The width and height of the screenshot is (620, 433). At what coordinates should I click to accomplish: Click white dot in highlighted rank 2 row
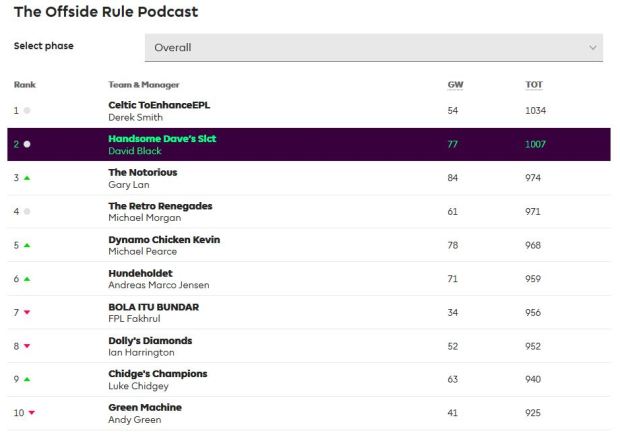[27, 144]
